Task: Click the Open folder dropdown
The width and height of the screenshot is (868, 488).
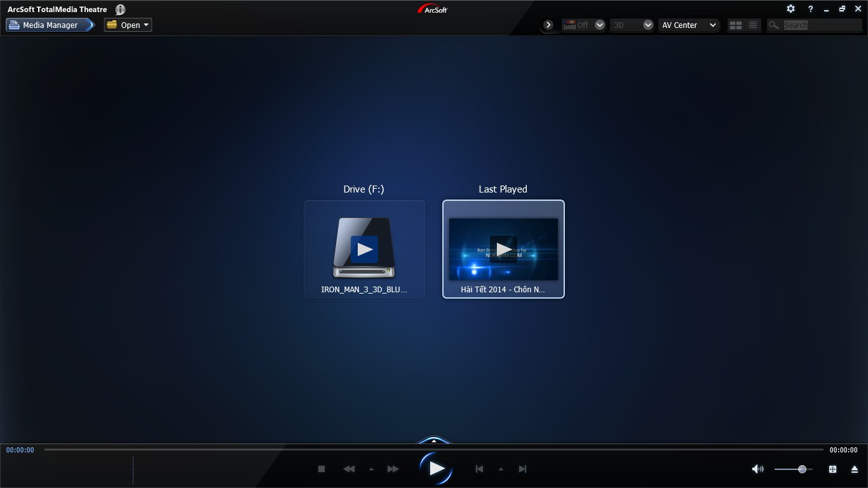Action: coord(128,25)
